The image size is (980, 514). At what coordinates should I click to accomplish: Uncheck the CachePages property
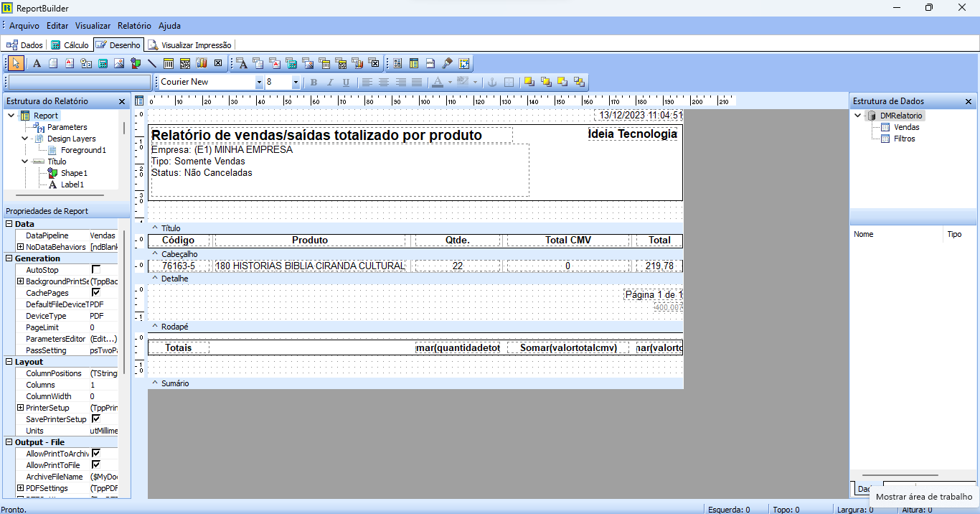[x=96, y=293]
